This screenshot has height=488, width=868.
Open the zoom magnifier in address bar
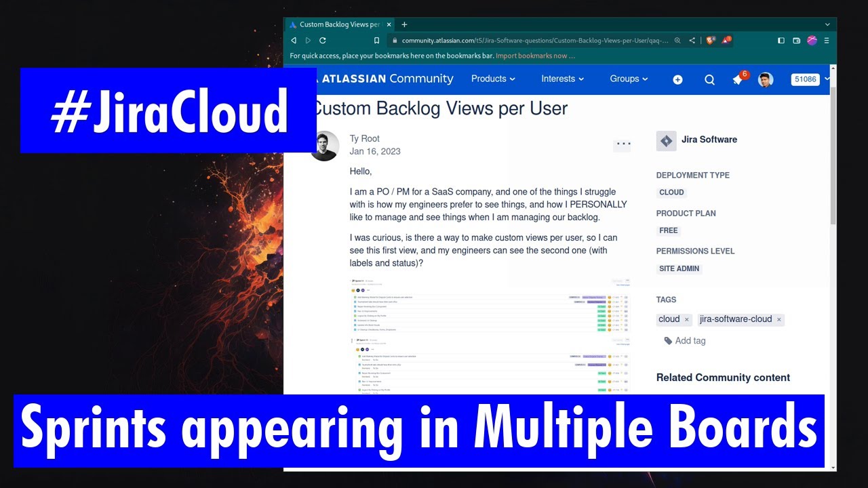tap(677, 41)
